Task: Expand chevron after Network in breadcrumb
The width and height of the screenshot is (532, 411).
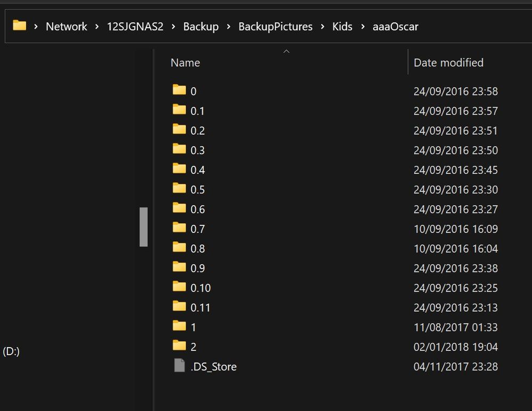Action: pyautogui.click(x=97, y=26)
